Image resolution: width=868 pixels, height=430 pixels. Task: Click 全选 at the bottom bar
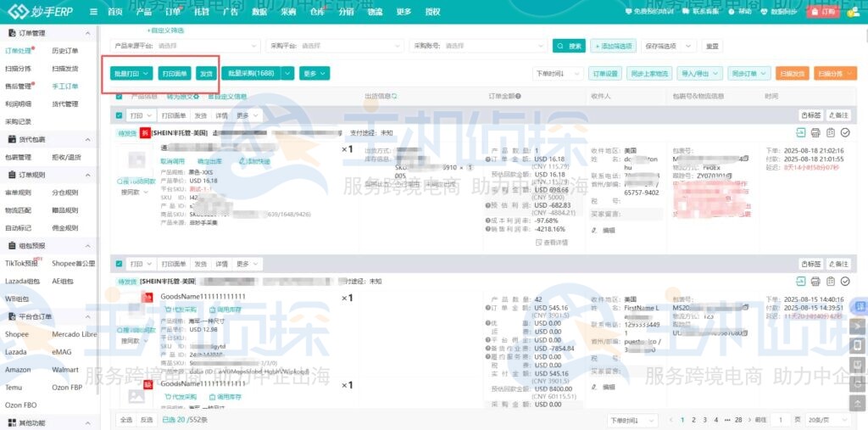click(x=127, y=420)
